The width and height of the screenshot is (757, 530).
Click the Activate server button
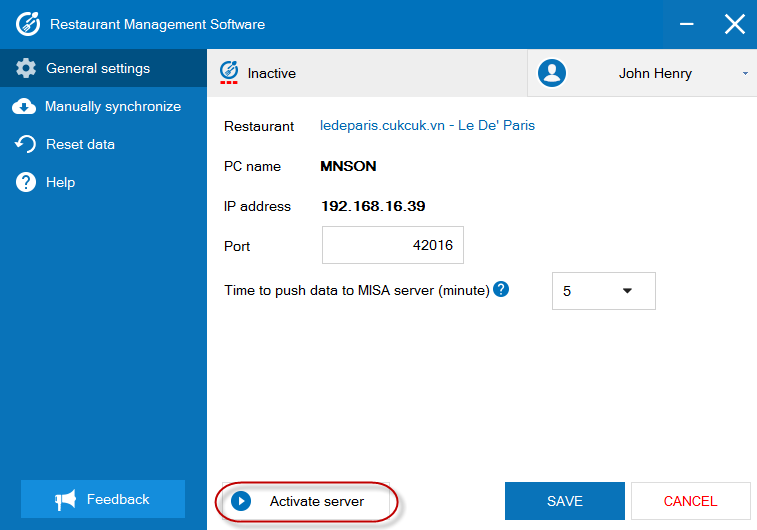pyautogui.click(x=306, y=501)
